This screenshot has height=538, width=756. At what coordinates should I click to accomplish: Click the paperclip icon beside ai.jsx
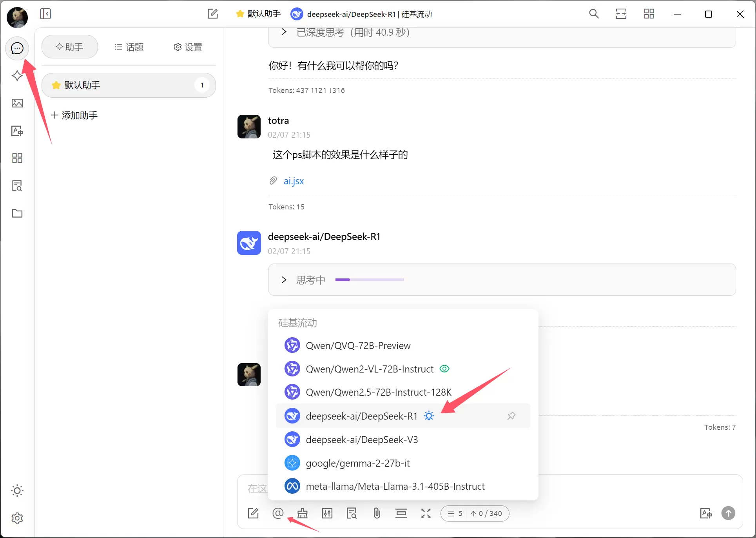pyautogui.click(x=273, y=181)
